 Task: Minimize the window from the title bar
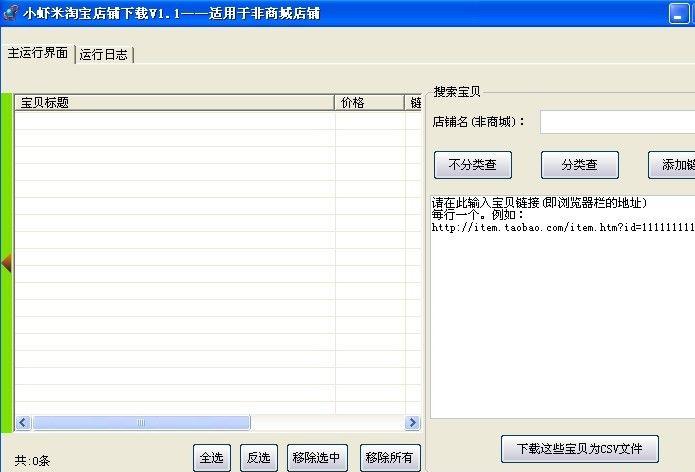[678, 13]
